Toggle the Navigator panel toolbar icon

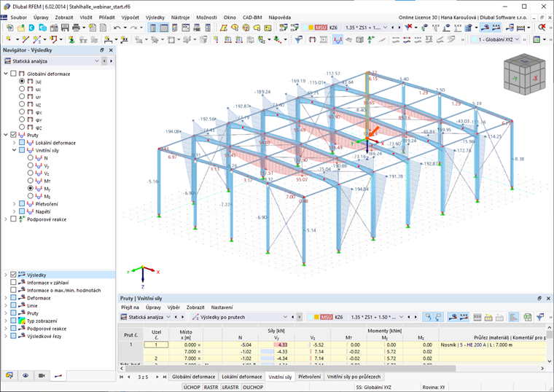tap(152, 28)
